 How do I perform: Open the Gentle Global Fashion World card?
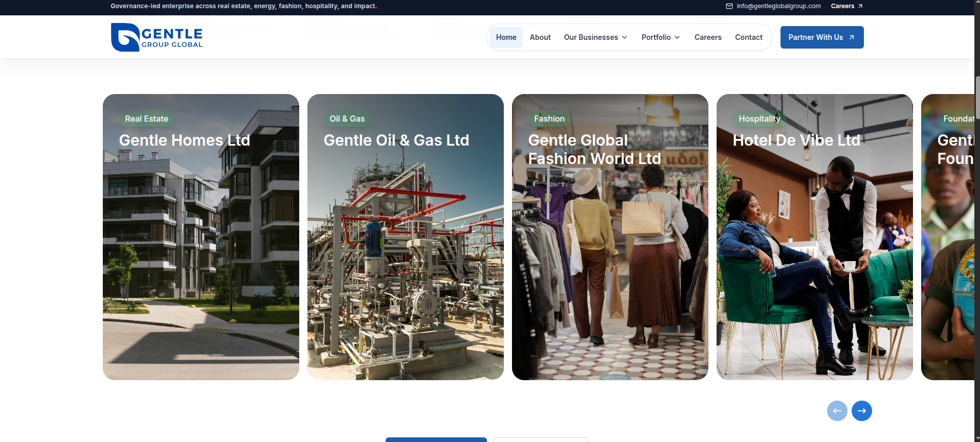pos(610,237)
